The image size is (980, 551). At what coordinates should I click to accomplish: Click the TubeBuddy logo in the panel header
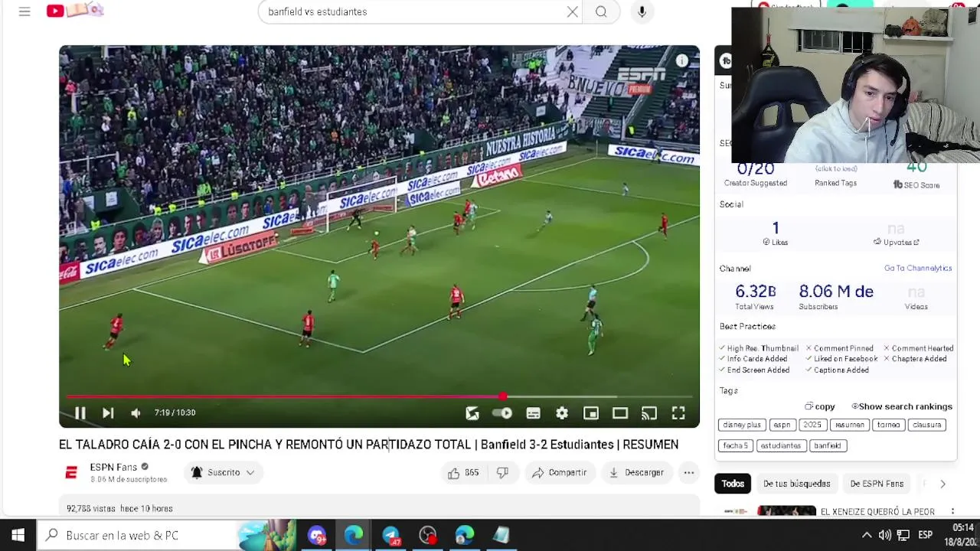725,61
